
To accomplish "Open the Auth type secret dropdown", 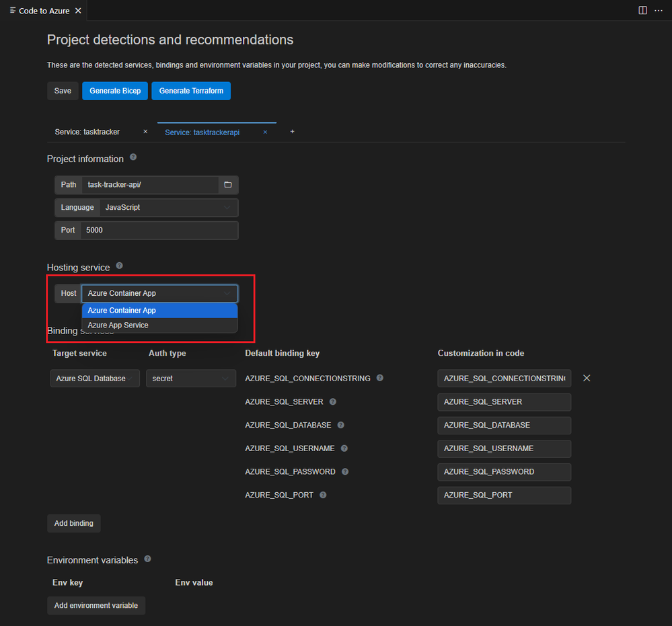I will (x=191, y=379).
